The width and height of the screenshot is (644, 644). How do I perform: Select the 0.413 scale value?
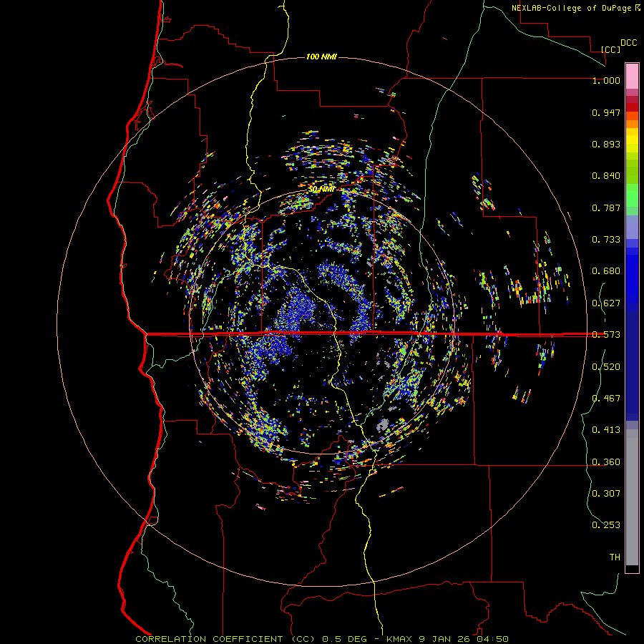(x=606, y=430)
